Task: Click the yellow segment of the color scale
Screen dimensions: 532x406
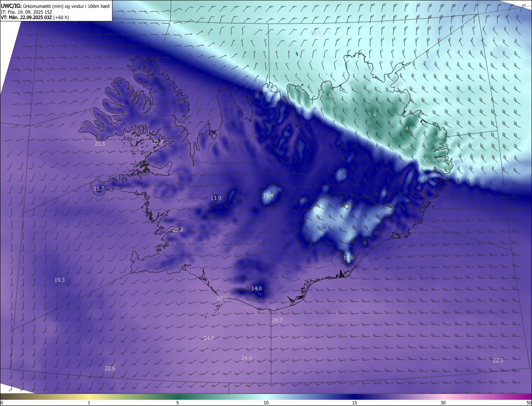Action: coord(89,396)
